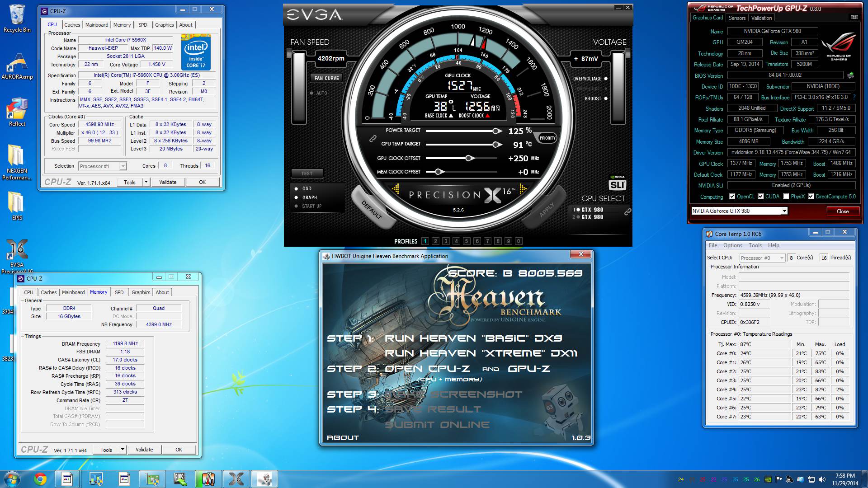Click Validate button in top CPU-Z
This screenshot has width=868, height=488.
point(168,182)
